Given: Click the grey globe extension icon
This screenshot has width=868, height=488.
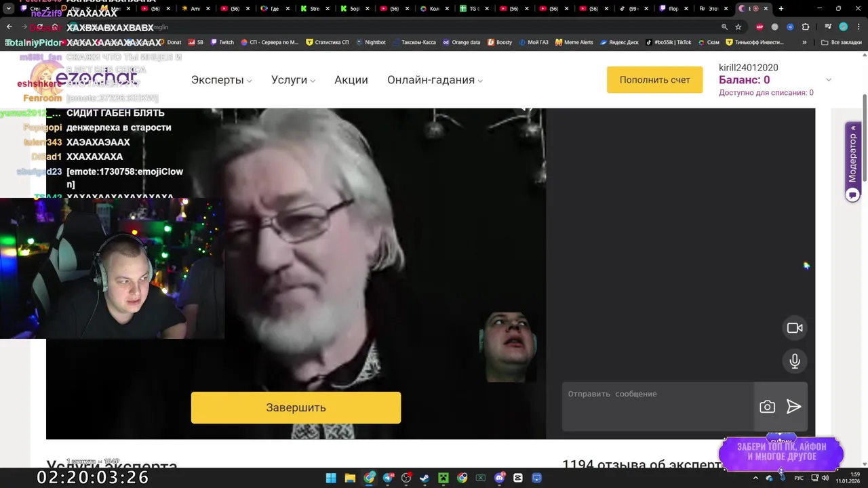Looking at the screenshot, I should (776, 27).
